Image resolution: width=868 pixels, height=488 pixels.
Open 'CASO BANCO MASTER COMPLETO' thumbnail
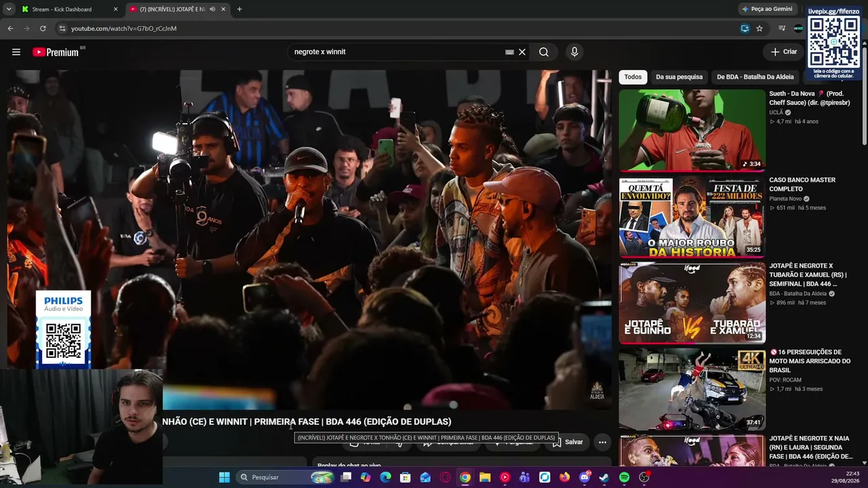[692, 217]
